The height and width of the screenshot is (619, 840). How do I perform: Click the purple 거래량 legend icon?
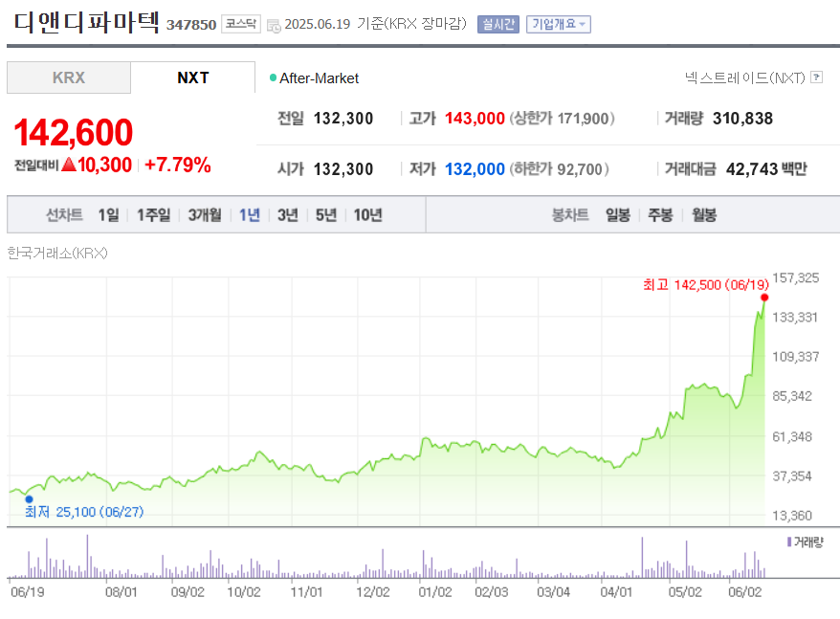click(788, 542)
